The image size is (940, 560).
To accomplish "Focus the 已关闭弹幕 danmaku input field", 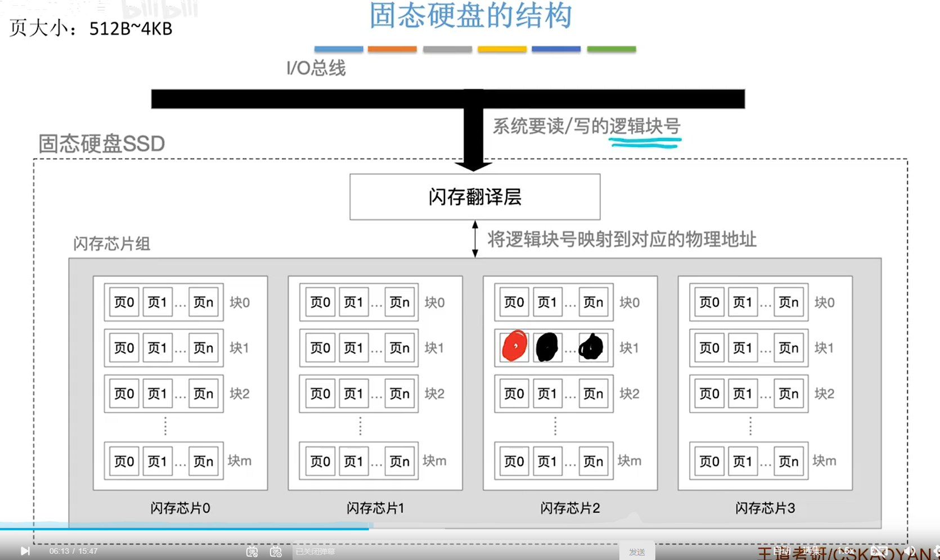I will (x=456, y=552).
